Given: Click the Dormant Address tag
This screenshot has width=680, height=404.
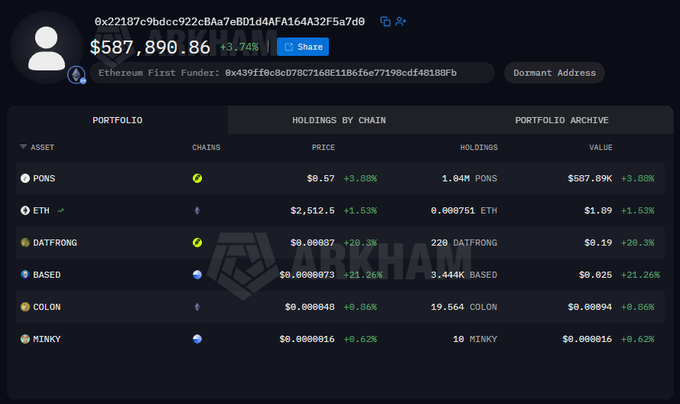Looking at the screenshot, I should tap(554, 73).
